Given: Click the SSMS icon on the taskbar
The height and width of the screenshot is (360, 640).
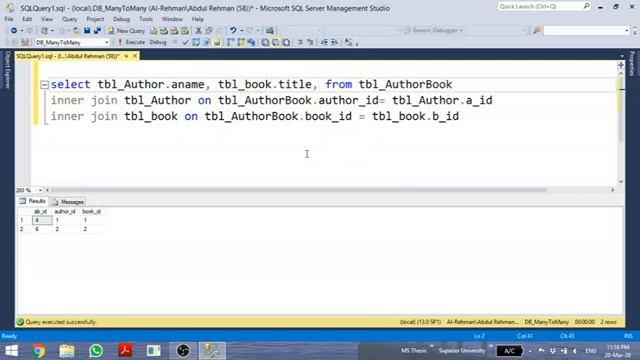Looking at the screenshot, I should [212, 351].
